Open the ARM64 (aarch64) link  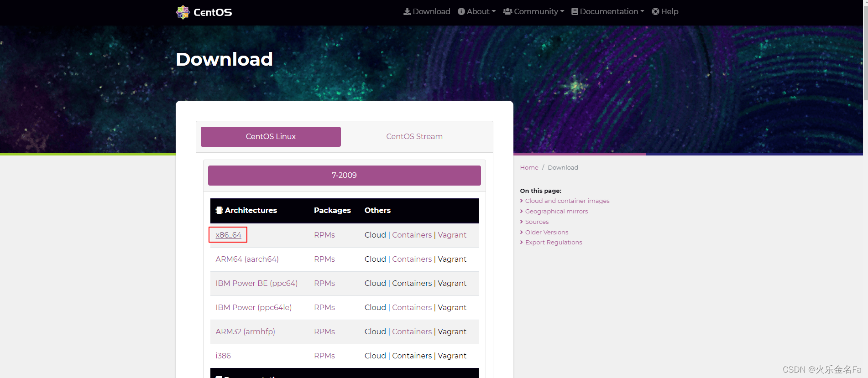tap(247, 259)
